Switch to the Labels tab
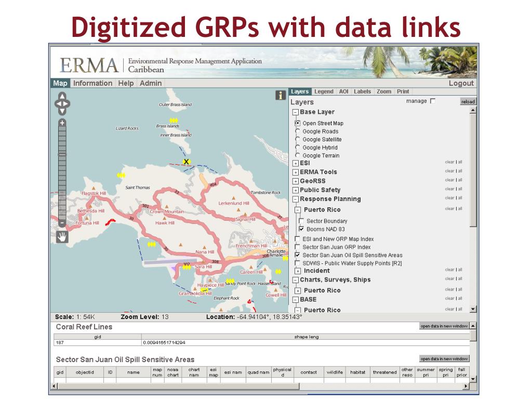This screenshot has height=399, width=532. click(x=362, y=91)
